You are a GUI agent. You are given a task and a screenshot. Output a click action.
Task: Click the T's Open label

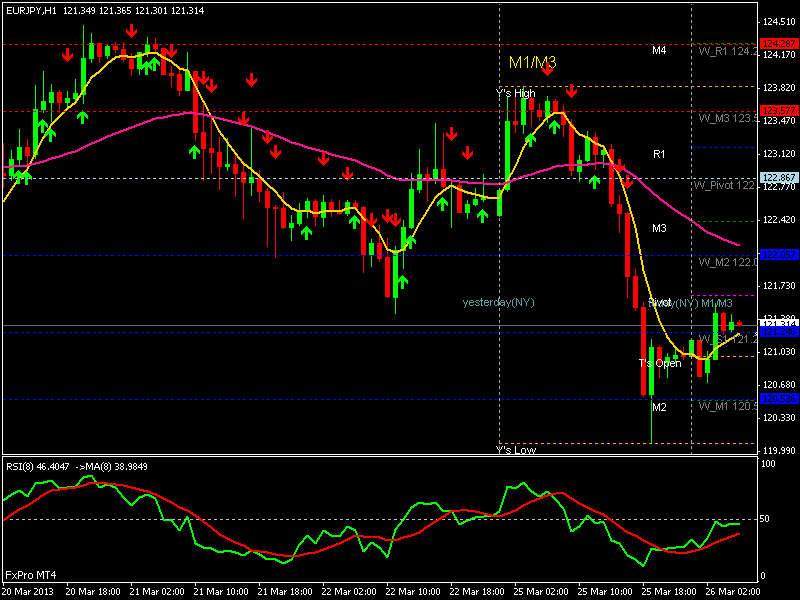coord(660,363)
